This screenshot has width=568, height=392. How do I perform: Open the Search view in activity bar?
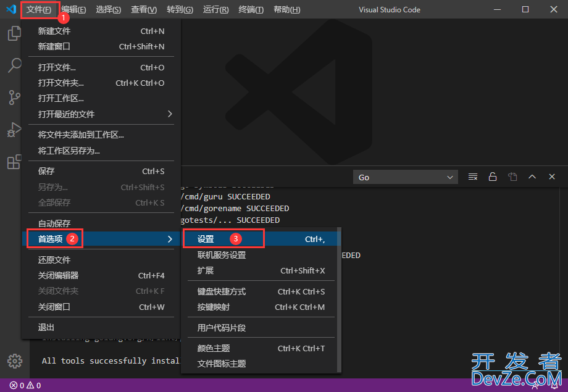14,65
